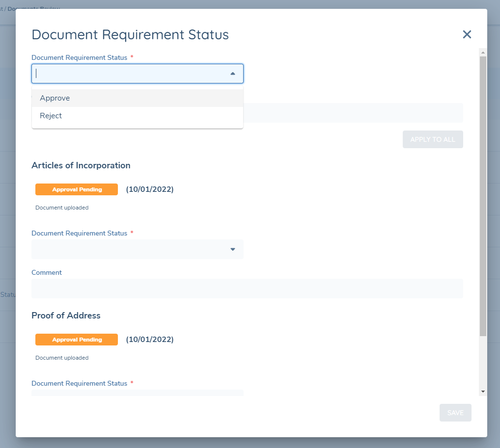Click the Proof of Address section heading
The height and width of the screenshot is (448, 500).
point(66,316)
